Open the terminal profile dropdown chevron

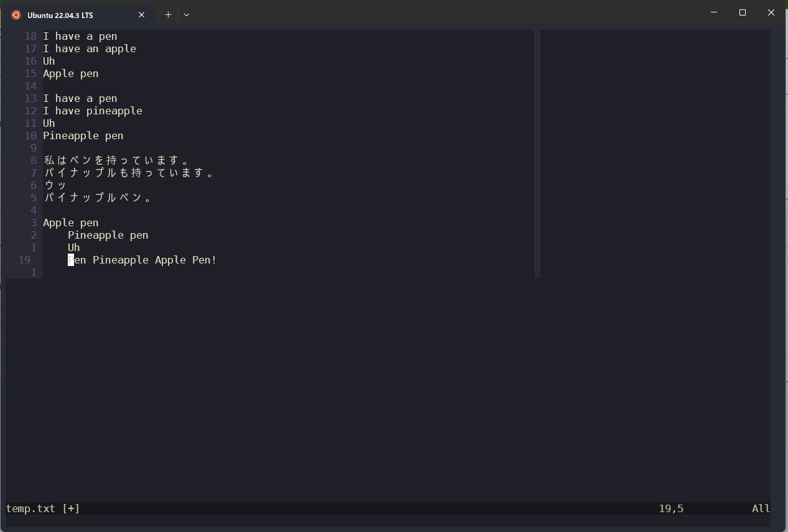pos(187,14)
